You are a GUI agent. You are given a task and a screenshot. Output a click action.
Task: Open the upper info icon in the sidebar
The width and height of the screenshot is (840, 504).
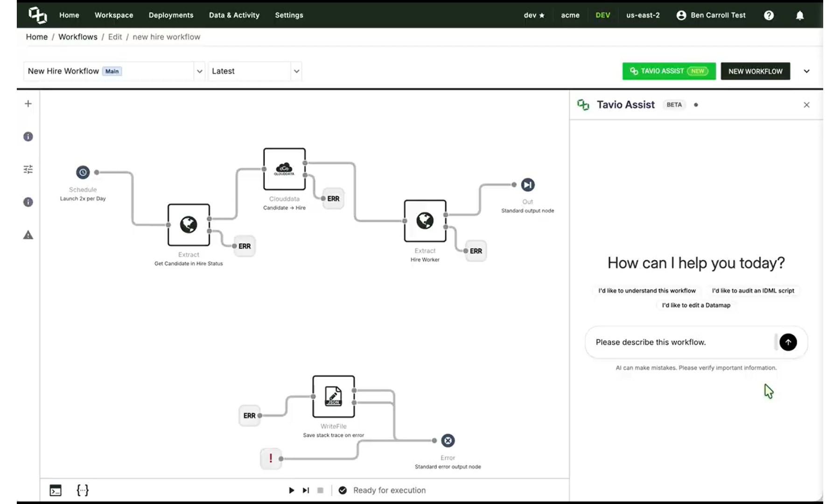coord(28,137)
